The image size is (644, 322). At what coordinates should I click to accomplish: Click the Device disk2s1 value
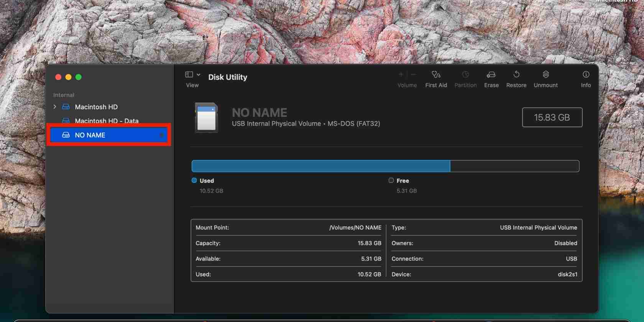tap(567, 274)
